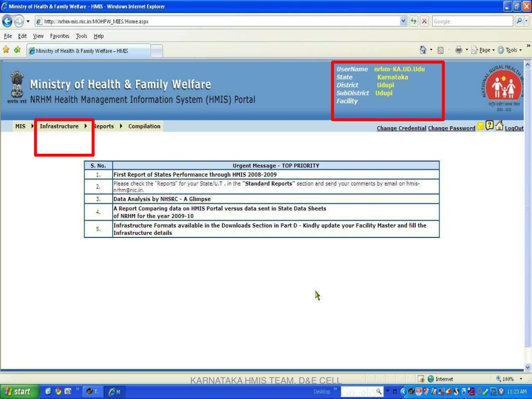Viewport: 532px width, 399px height.
Task: Click the Change Password link
Action: [451, 128]
